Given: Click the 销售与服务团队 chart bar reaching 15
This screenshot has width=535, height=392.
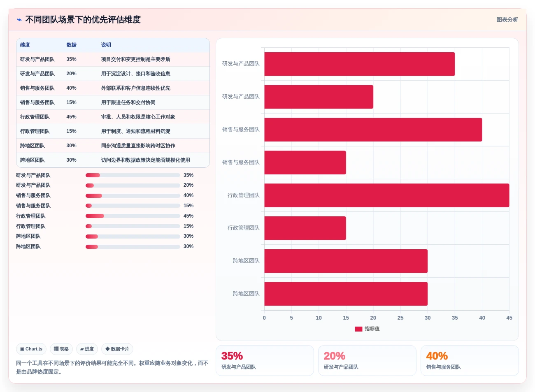Looking at the screenshot, I should point(305,162).
